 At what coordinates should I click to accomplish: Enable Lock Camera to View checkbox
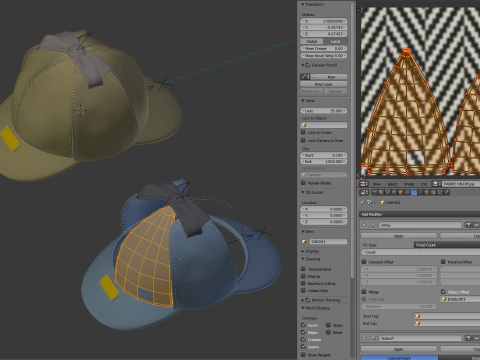pyautogui.click(x=303, y=140)
